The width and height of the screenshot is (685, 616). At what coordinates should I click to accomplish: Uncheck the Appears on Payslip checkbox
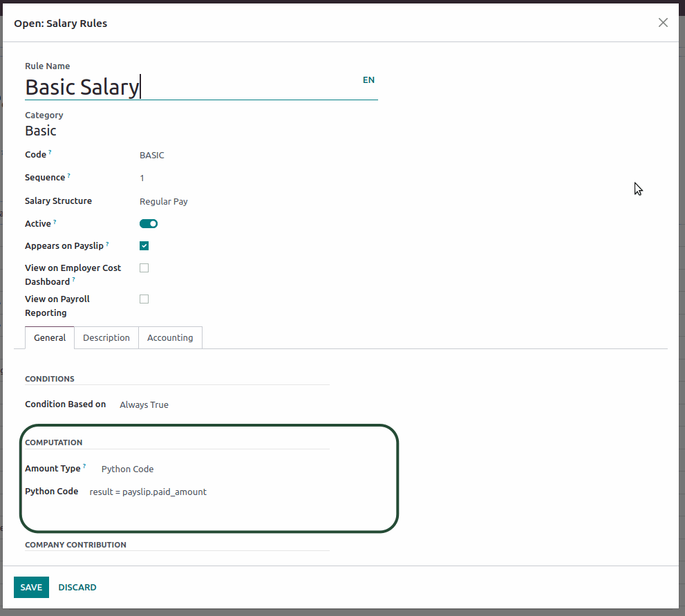pyautogui.click(x=144, y=245)
